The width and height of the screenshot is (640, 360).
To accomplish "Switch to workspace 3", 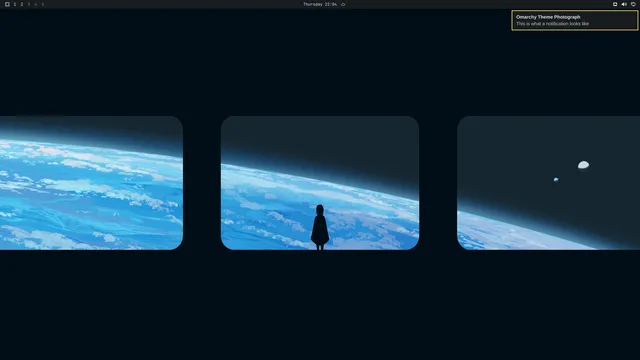I will point(29,4).
